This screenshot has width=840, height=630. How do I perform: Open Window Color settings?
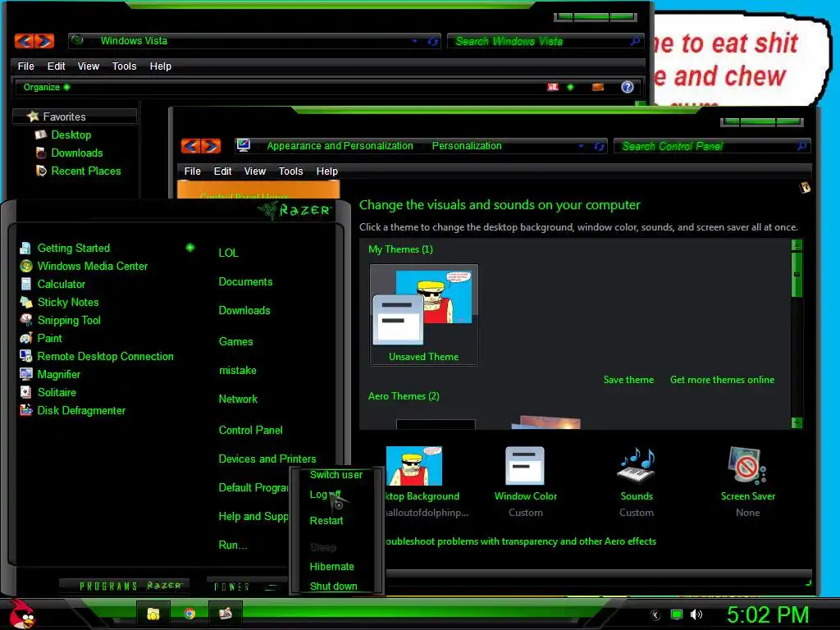525,466
